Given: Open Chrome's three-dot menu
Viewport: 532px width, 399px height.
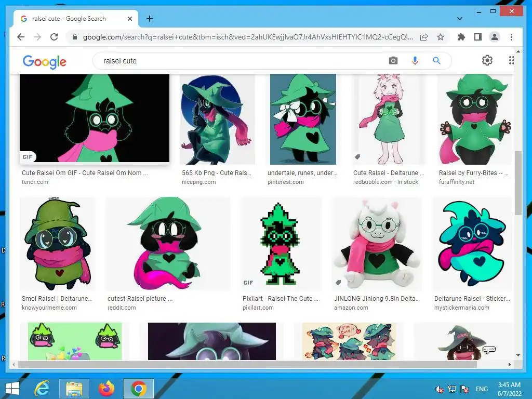Looking at the screenshot, I should 511,37.
